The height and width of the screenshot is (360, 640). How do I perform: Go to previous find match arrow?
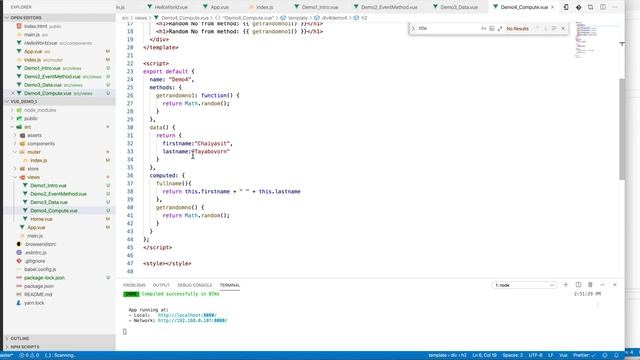click(x=537, y=29)
